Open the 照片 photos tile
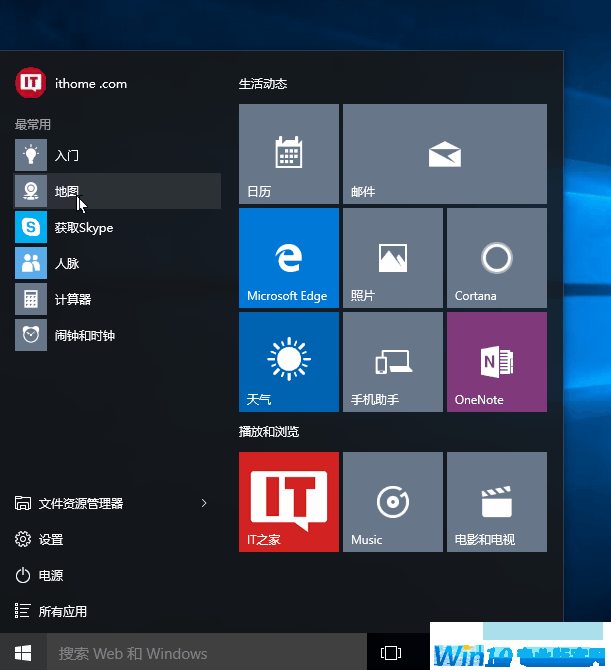Viewport: 611px width, 670px height. 393,258
